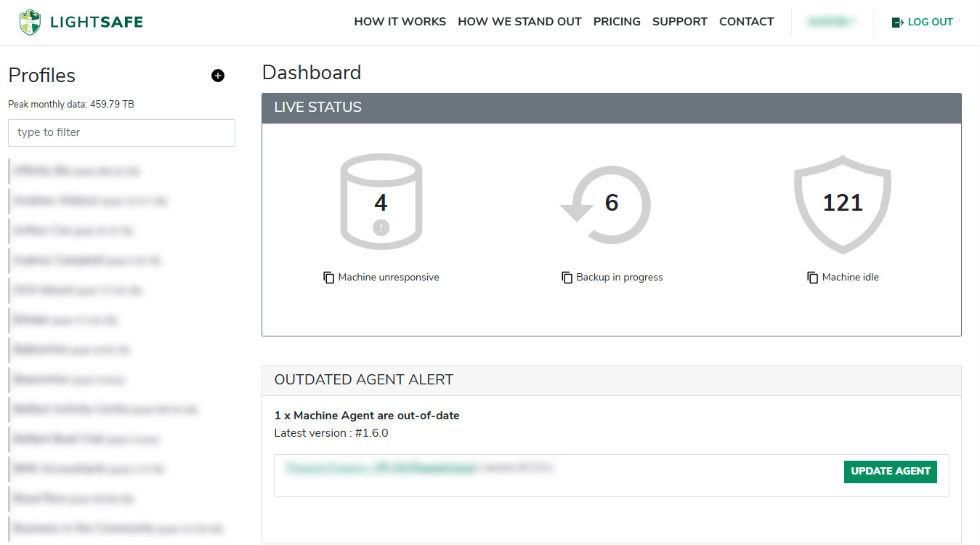Click the unresponsive machines cylinder icon
Image resolution: width=980 pixels, height=545 pixels.
pos(381,202)
